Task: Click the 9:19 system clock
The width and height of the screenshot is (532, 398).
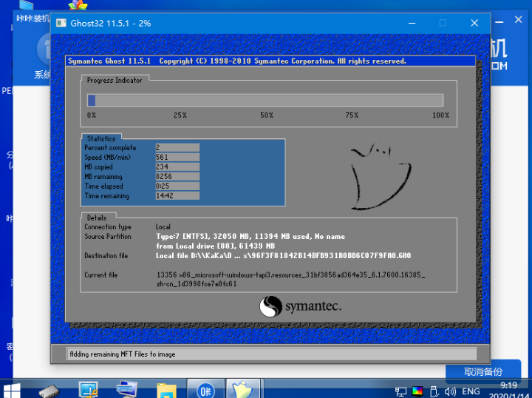Action: [508, 385]
